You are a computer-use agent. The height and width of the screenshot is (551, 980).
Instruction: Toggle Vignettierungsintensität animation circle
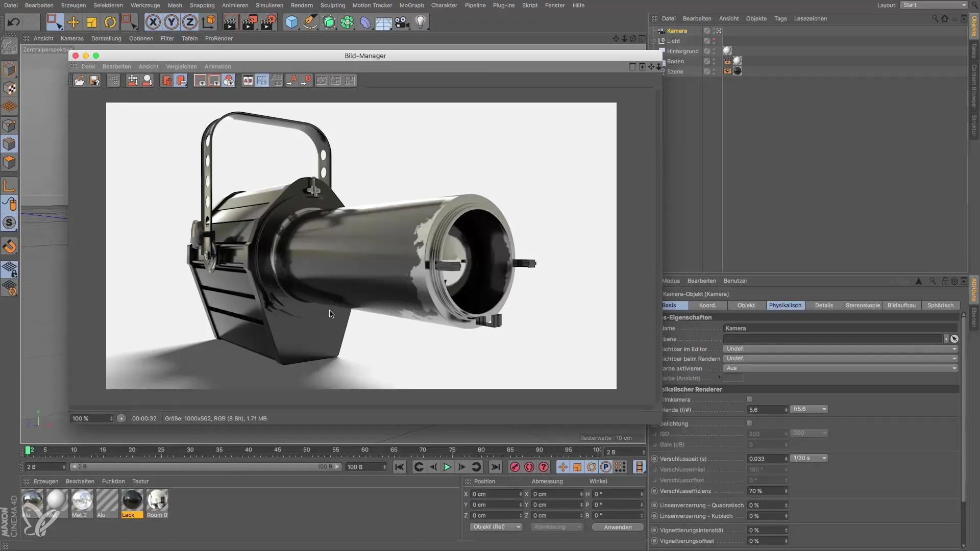(654, 530)
